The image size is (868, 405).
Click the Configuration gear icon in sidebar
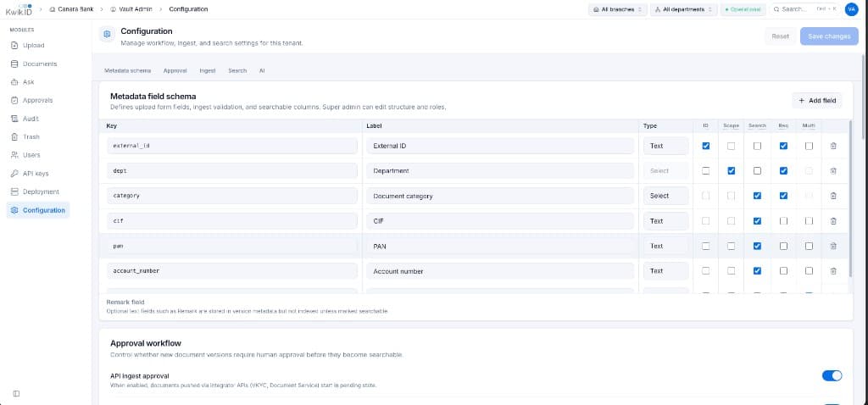(14, 210)
